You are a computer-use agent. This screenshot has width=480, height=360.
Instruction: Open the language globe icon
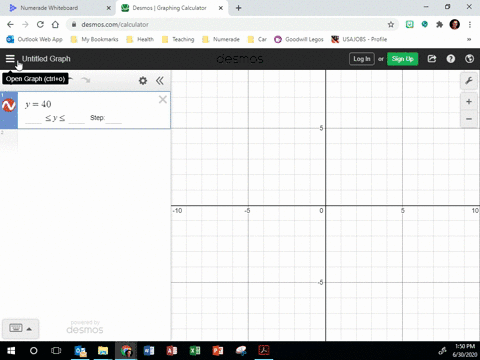[469, 59]
